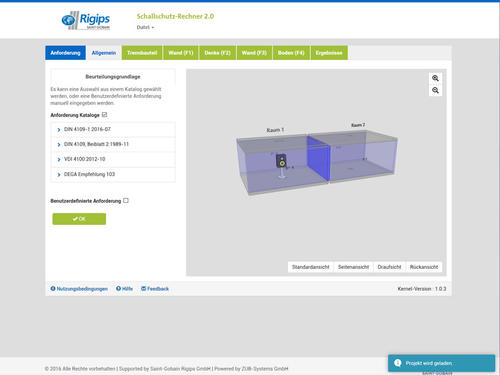Click the Schallschutz-Rechner 2.0 title

(x=175, y=16)
